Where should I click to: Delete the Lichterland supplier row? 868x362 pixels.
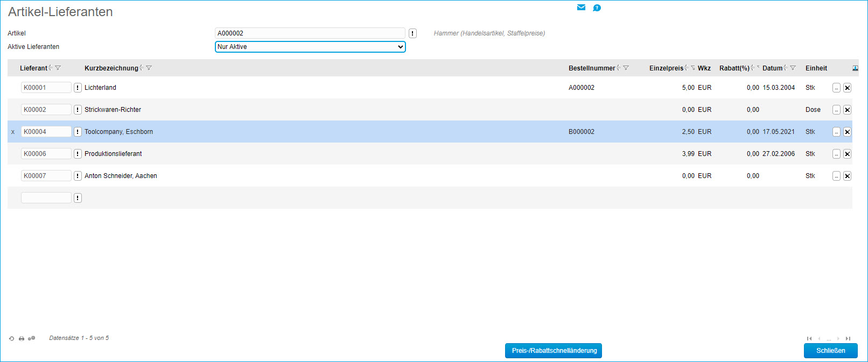[x=847, y=88]
